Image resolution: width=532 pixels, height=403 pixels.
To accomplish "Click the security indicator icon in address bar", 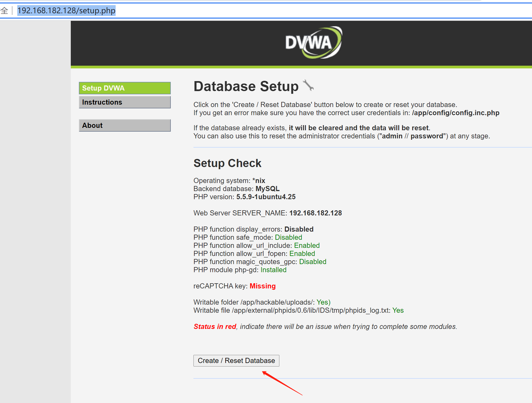I will click(4, 11).
